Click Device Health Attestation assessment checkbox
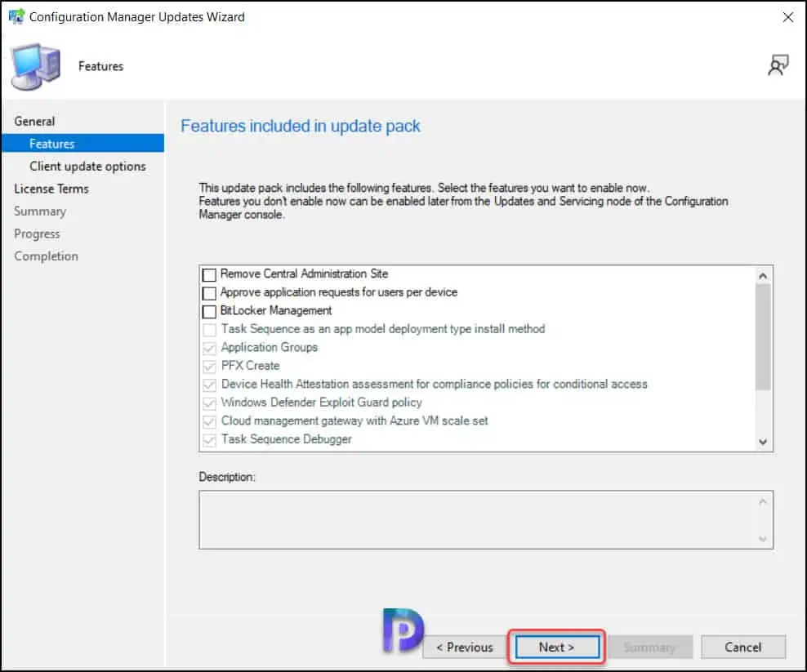The image size is (807, 672). tap(209, 385)
